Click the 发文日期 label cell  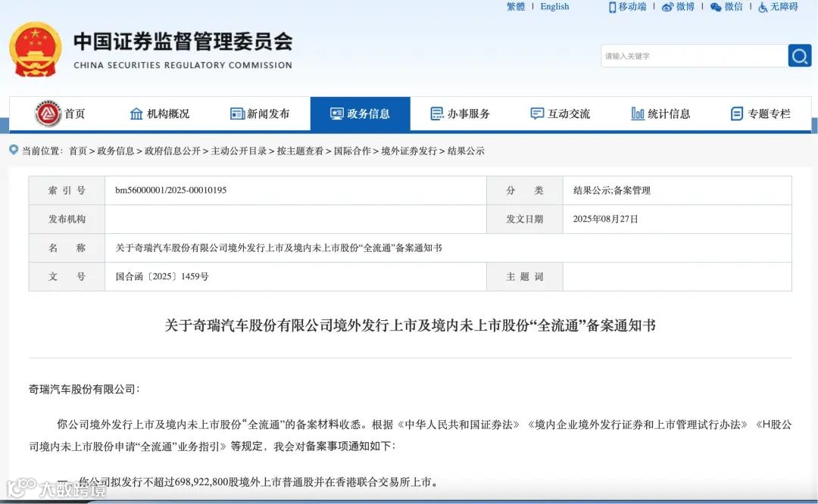tap(524, 219)
